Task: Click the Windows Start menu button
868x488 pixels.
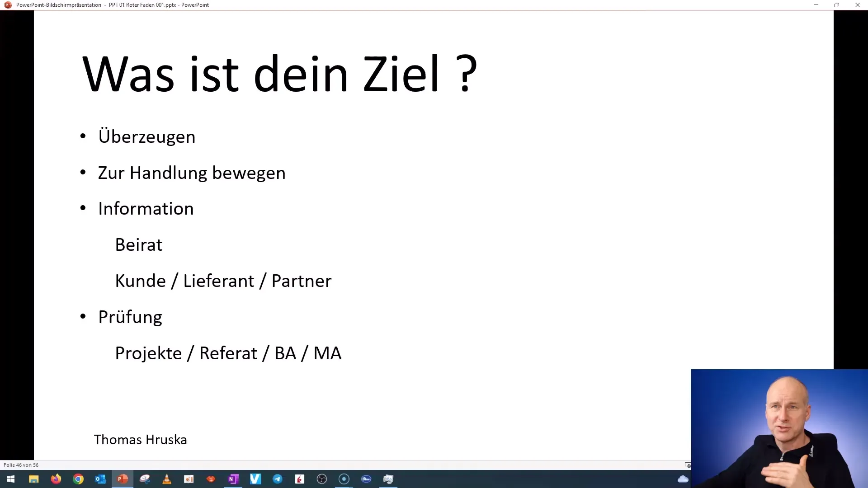Action: (10, 479)
